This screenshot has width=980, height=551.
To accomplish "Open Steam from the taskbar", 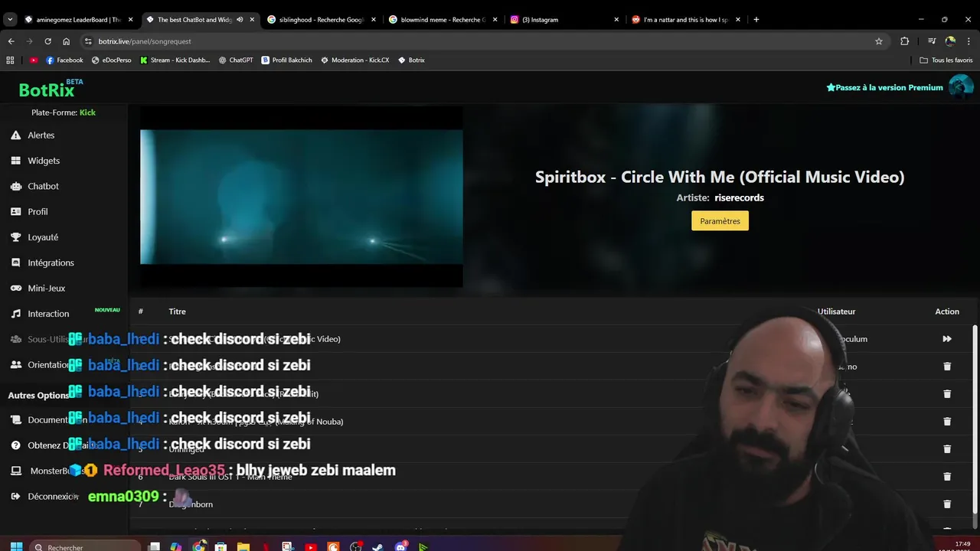I will [x=378, y=546].
